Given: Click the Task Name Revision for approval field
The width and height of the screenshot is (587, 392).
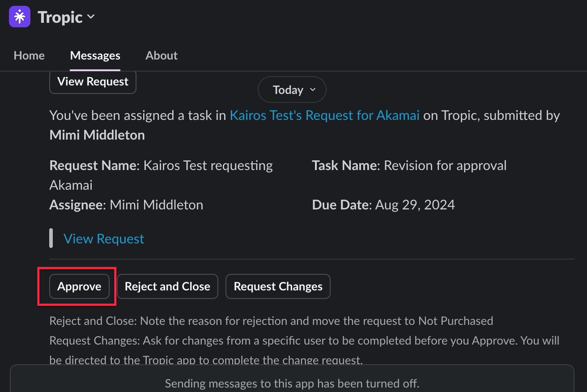Looking at the screenshot, I should 409,166.
